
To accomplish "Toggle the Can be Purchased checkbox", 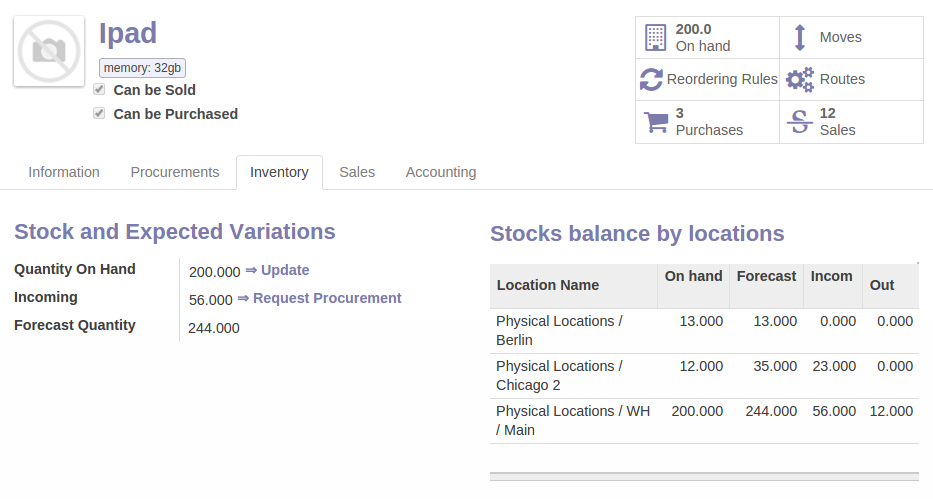I will (x=99, y=113).
